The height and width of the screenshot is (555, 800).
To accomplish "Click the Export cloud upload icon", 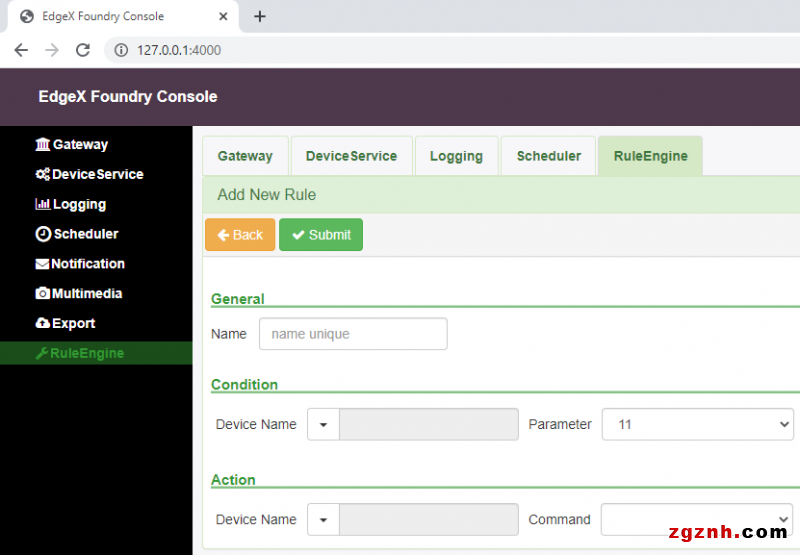I will tap(42, 323).
